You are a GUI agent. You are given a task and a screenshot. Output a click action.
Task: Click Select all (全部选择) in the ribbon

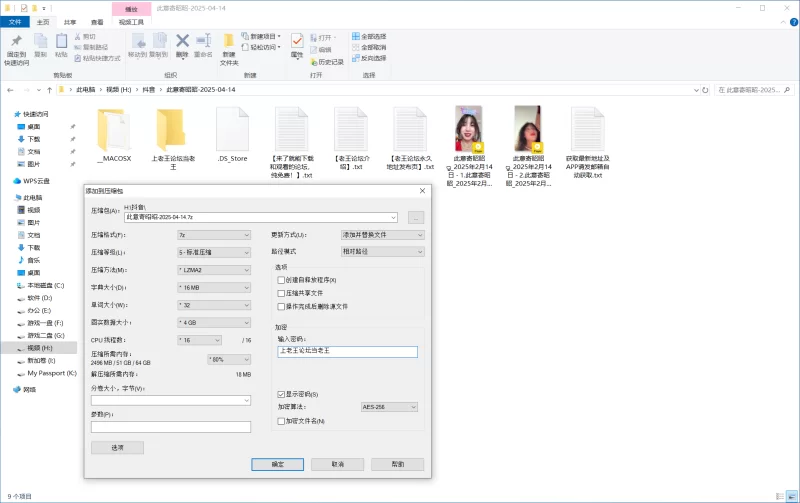369,37
